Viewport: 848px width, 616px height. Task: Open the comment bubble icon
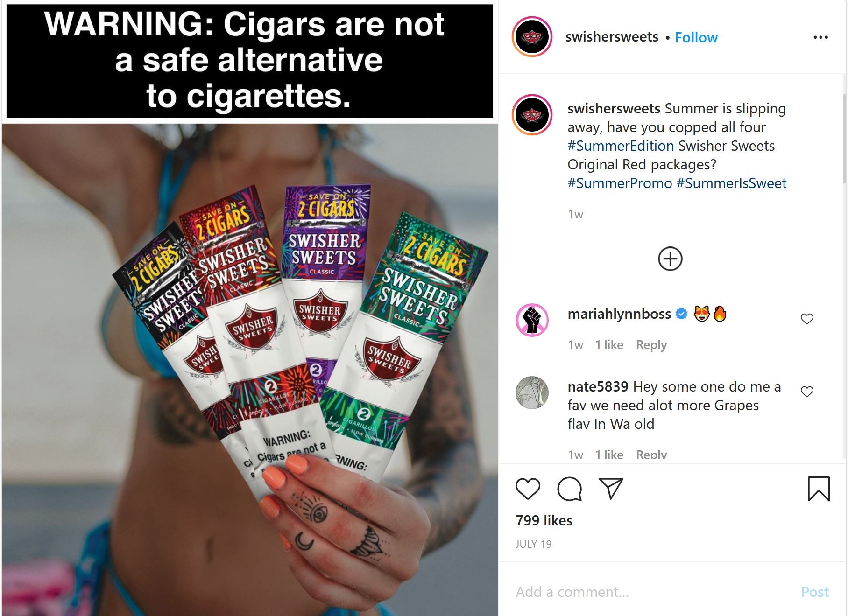(569, 489)
